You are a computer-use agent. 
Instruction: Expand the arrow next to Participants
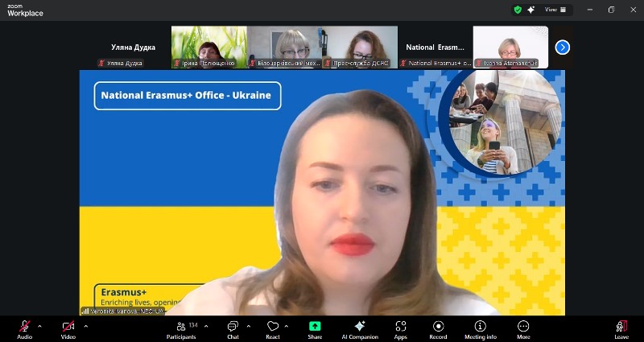(x=206, y=326)
